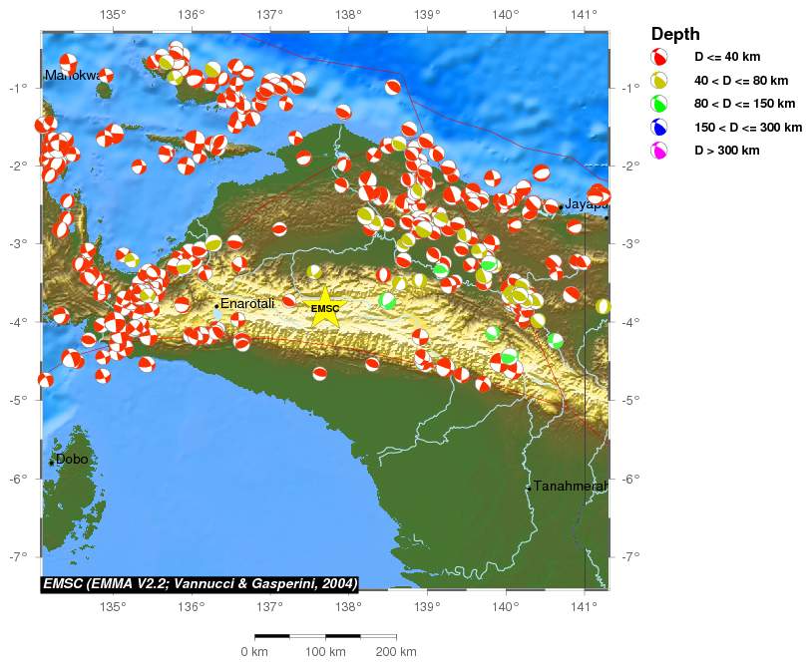Click the isolated red beachball directly below the EMSC star
This screenshot has height=666, width=812.
click(320, 374)
